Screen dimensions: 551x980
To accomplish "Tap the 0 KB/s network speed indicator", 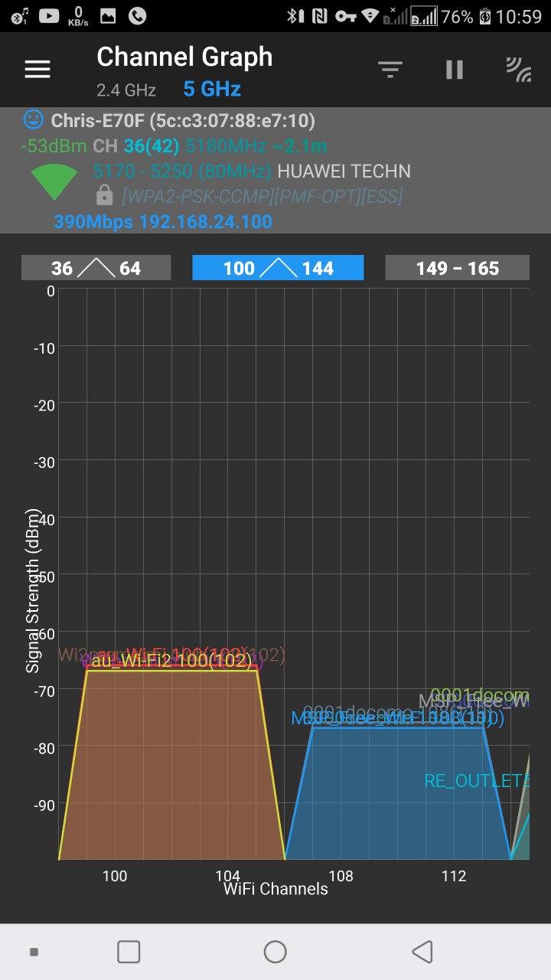I will [x=78, y=15].
